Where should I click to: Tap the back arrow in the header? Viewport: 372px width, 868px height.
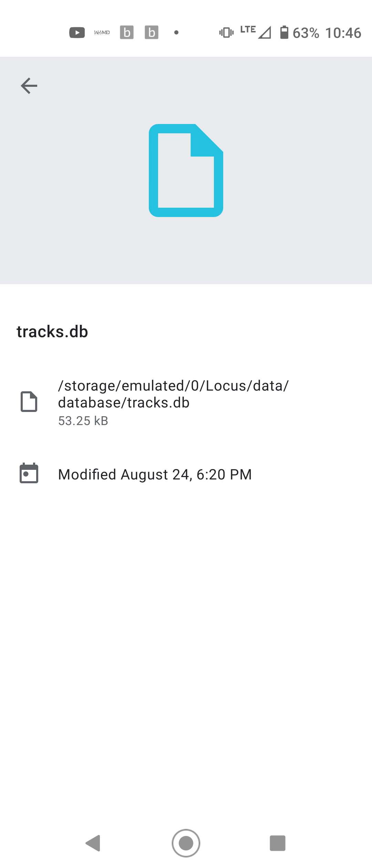click(x=29, y=86)
